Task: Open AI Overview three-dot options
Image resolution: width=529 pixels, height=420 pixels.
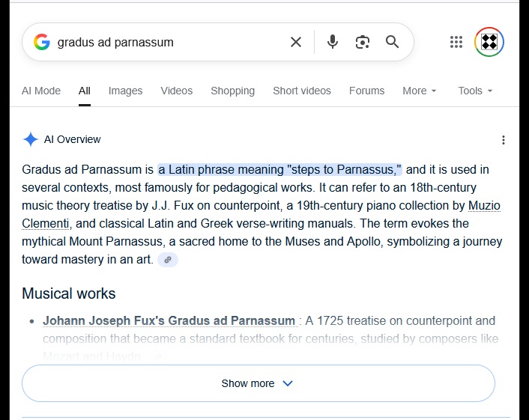Action: click(504, 140)
